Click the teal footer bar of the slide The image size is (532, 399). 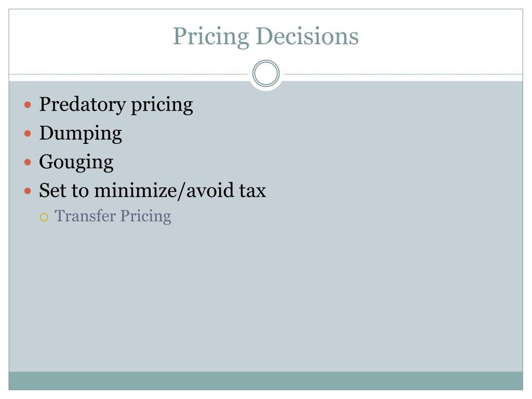(x=265, y=381)
